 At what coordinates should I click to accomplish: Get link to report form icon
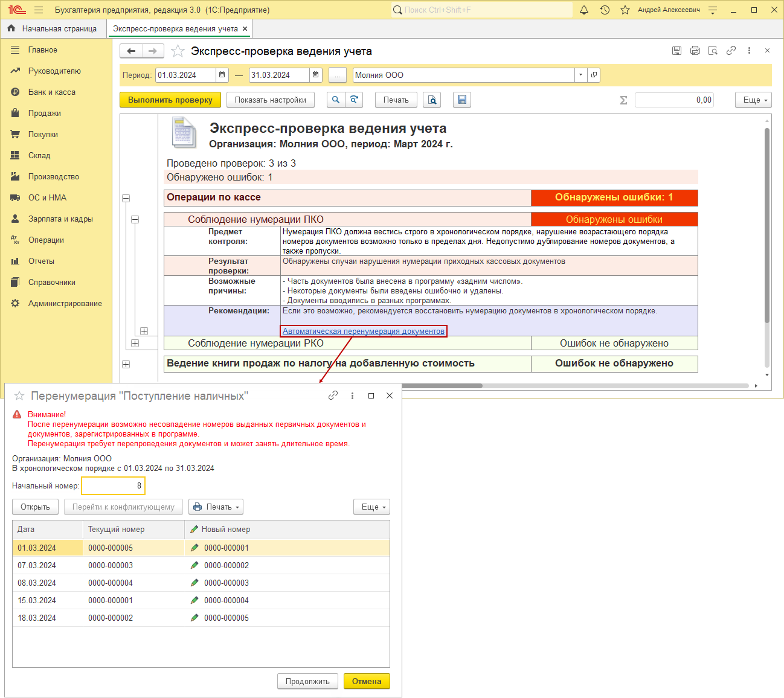pos(731,51)
